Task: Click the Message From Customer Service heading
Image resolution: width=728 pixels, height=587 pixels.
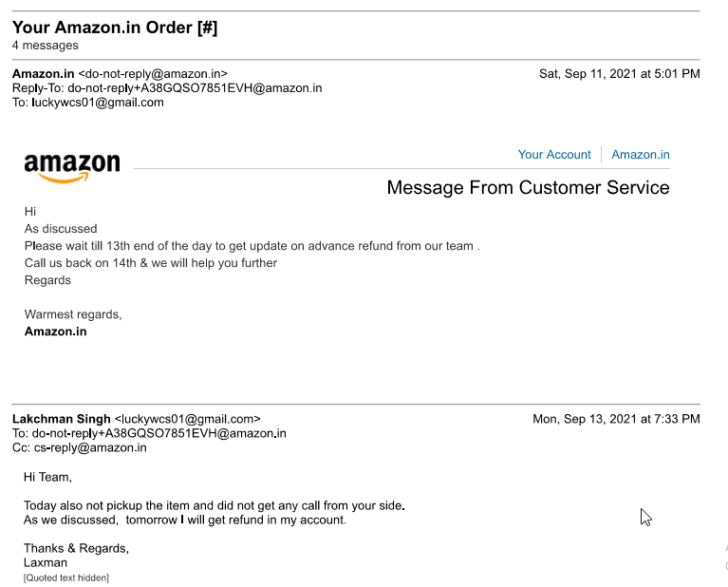Action: pyautogui.click(x=528, y=187)
